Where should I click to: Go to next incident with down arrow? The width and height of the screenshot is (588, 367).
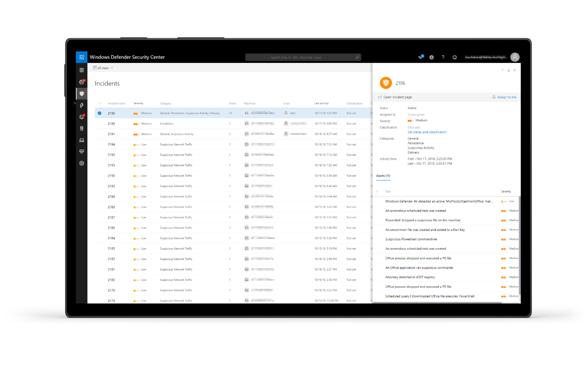[x=508, y=70]
